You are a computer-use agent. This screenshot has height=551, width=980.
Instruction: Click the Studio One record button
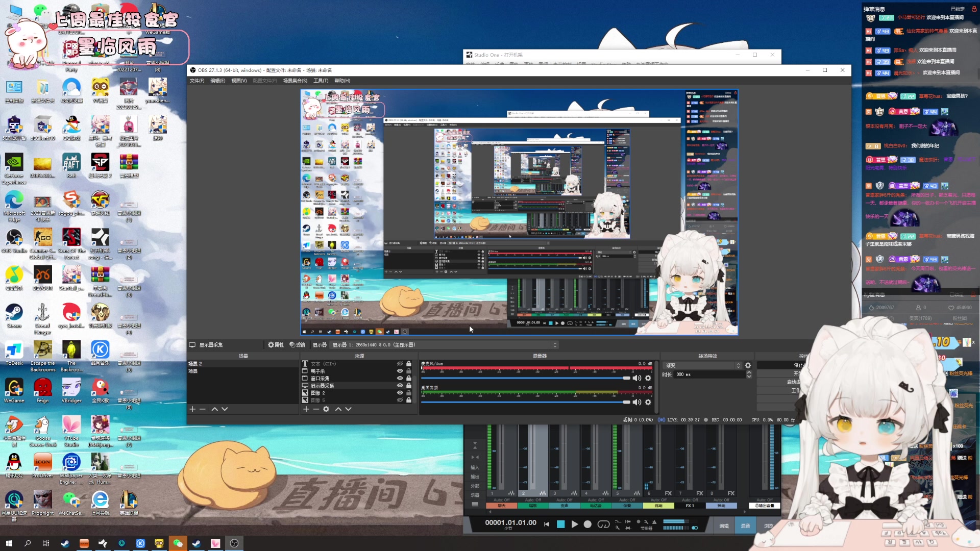[x=587, y=524]
